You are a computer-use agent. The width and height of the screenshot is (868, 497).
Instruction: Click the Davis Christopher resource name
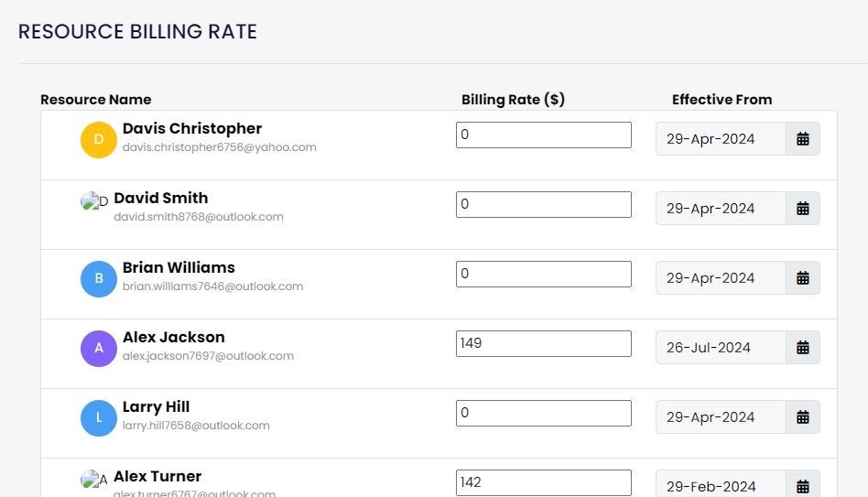click(192, 129)
